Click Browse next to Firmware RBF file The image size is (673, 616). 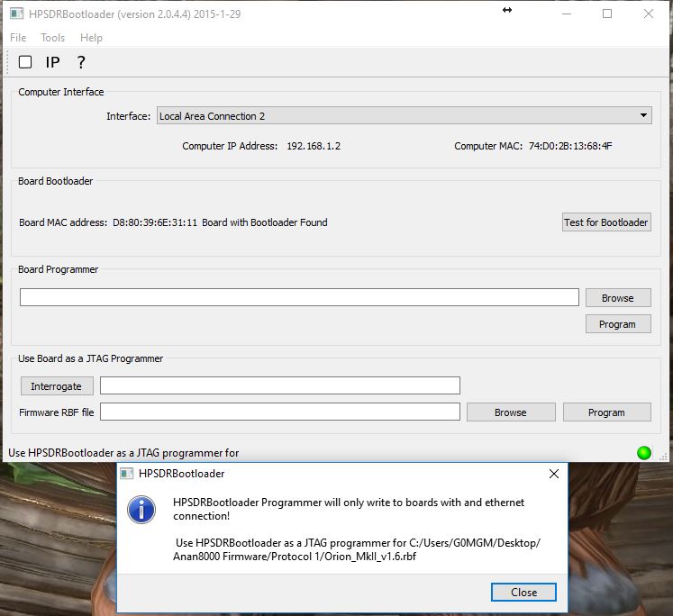pos(511,412)
